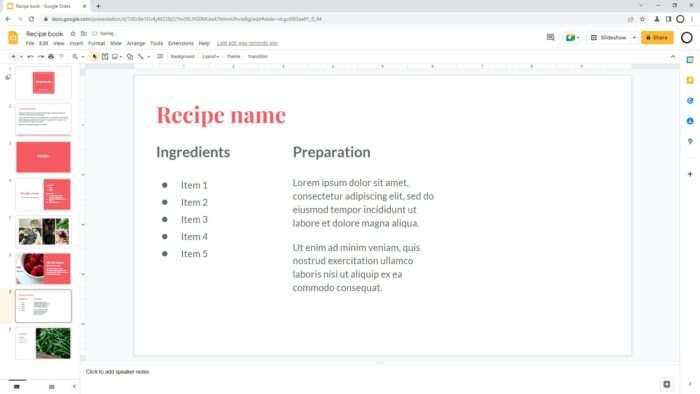Select the food photos collage slide thumbnail

click(x=43, y=232)
